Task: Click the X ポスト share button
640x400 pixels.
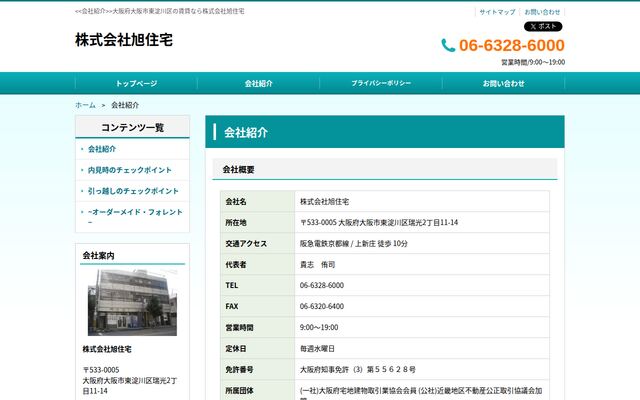Action: coord(543,27)
